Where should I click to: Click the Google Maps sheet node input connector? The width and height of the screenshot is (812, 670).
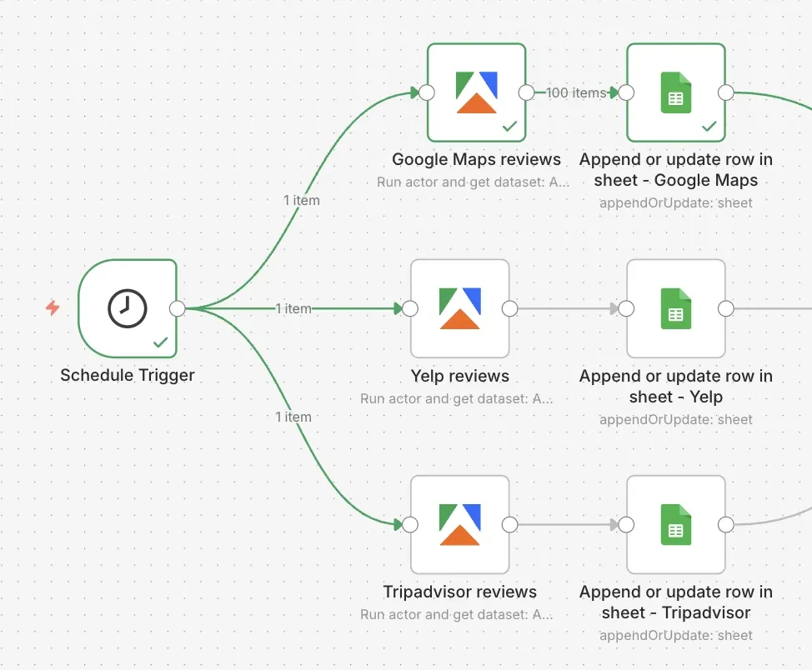coord(626,92)
